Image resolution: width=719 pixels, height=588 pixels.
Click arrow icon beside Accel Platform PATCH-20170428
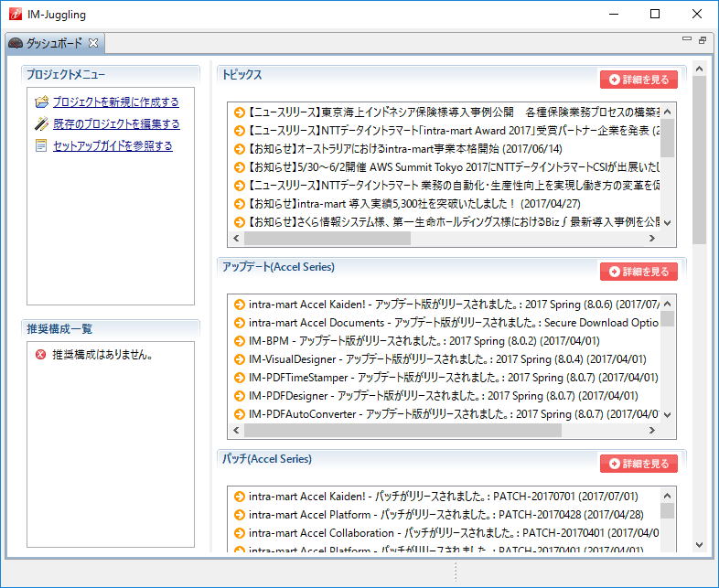pos(240,515)
